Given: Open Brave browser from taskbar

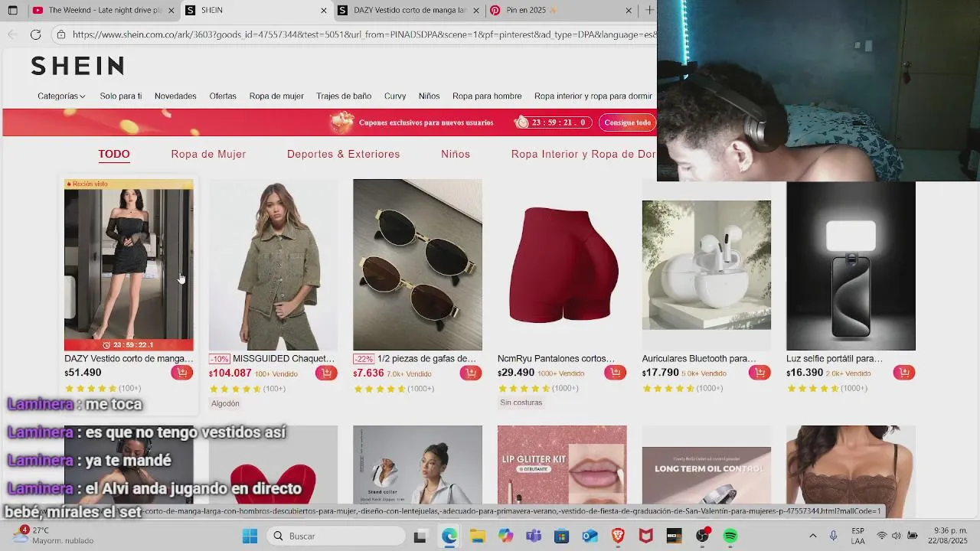Looking at the screenshot, I should tap(618, 536).
